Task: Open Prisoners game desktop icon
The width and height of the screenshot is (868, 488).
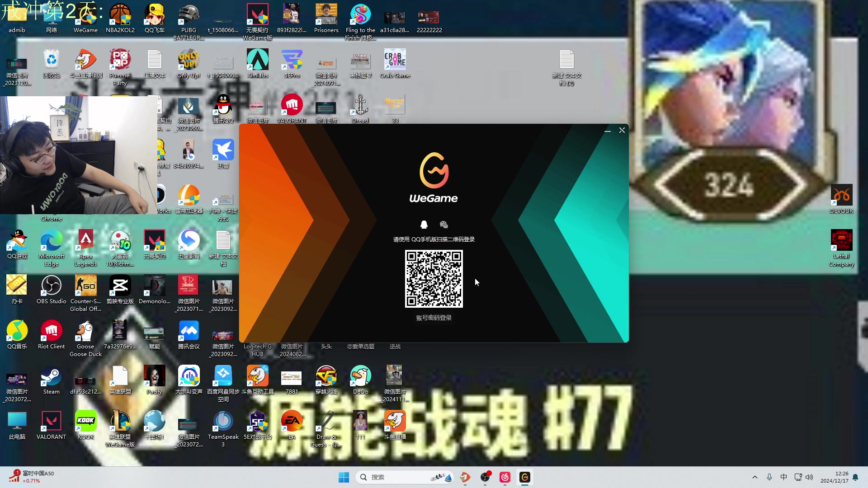Action: 326,19
